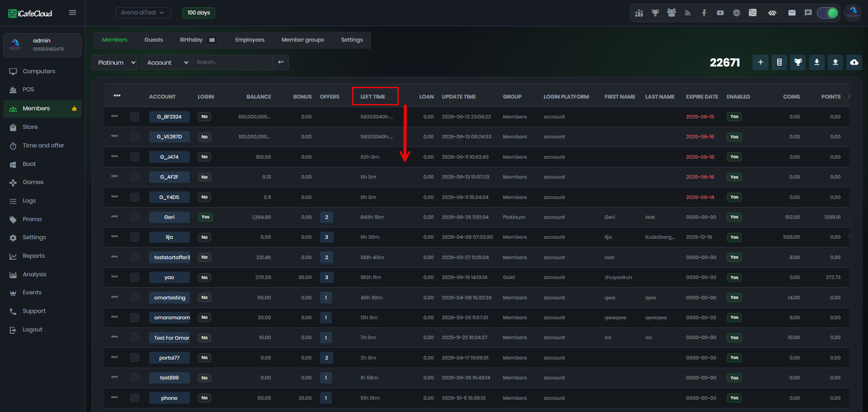Open the community group icon in the top bar
The image size is (868, 412).
point(671,13)
